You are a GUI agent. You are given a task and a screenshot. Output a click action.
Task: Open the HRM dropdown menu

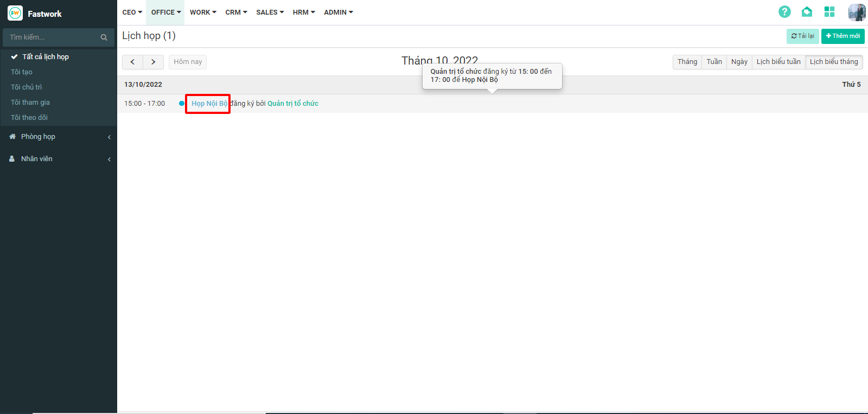tap(303, 12)
